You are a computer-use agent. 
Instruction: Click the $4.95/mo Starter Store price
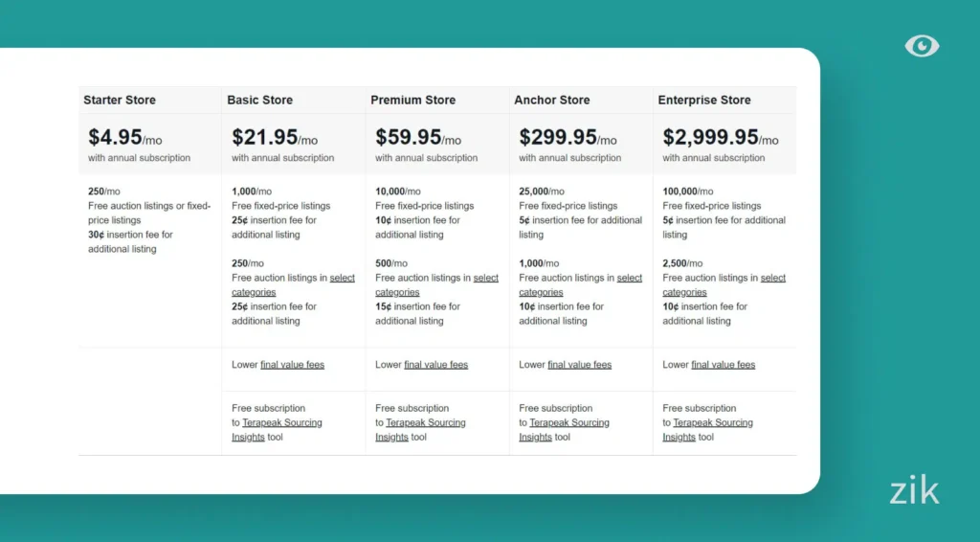pos(124,138)
